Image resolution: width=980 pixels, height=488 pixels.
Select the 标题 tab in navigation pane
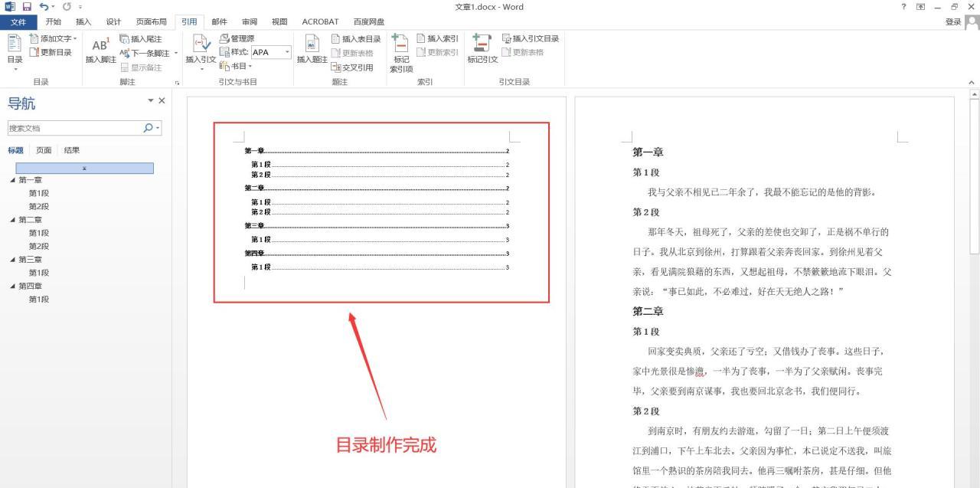(16, 150)
